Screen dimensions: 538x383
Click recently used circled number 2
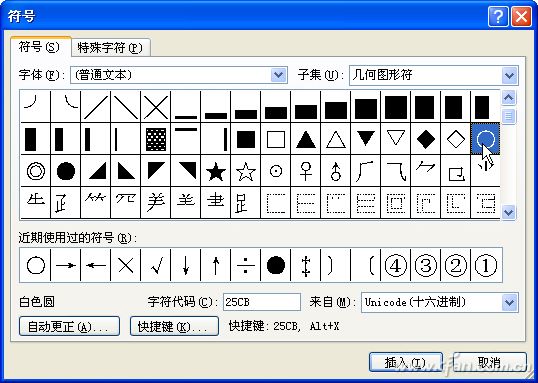point(456,266)
